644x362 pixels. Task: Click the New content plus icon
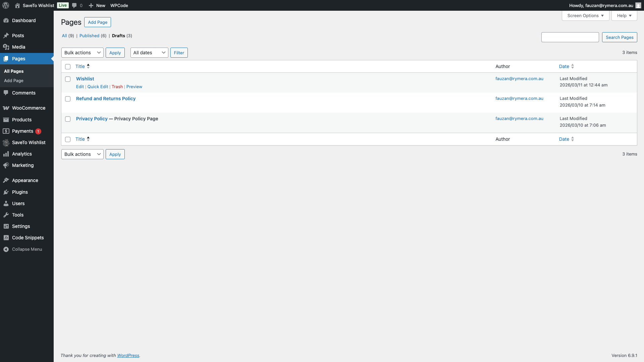pos(91,5)
